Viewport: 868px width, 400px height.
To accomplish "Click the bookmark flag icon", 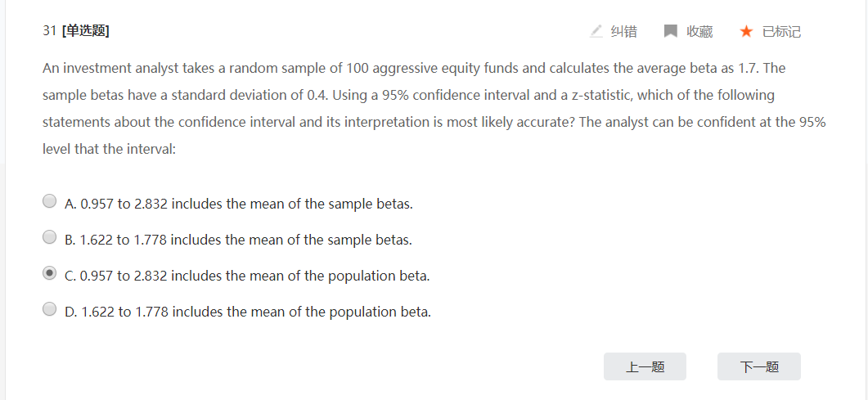I will pos(671,31).
